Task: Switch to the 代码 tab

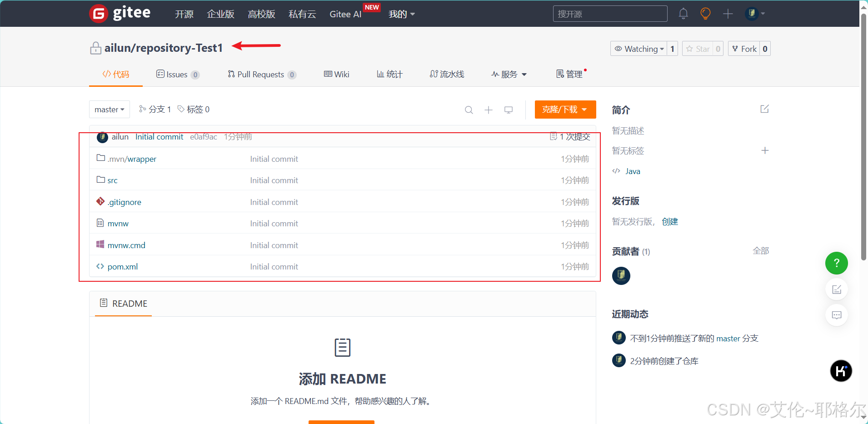Action: point(116,74)
